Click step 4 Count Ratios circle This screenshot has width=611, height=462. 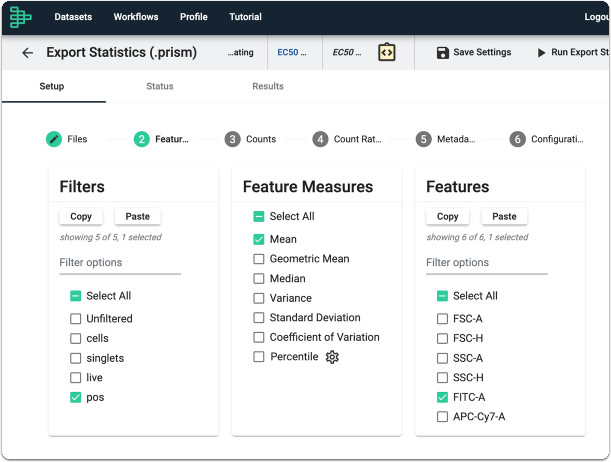tap(320, 139)
